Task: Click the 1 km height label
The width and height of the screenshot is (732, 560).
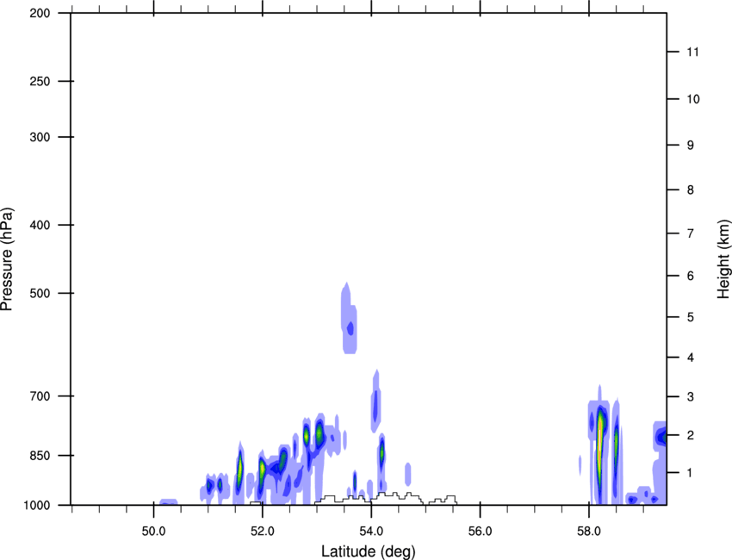Action: (691, 473)
